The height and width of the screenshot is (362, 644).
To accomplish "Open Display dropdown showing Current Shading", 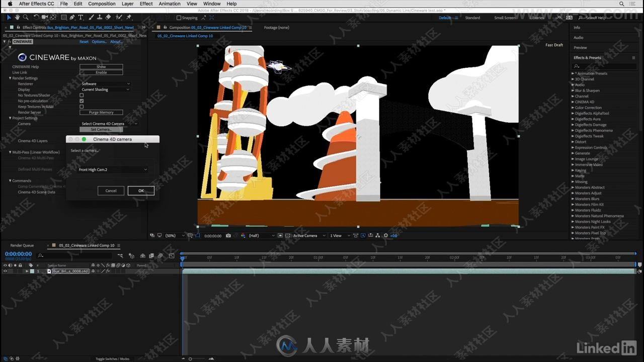I will pos(105,89).
